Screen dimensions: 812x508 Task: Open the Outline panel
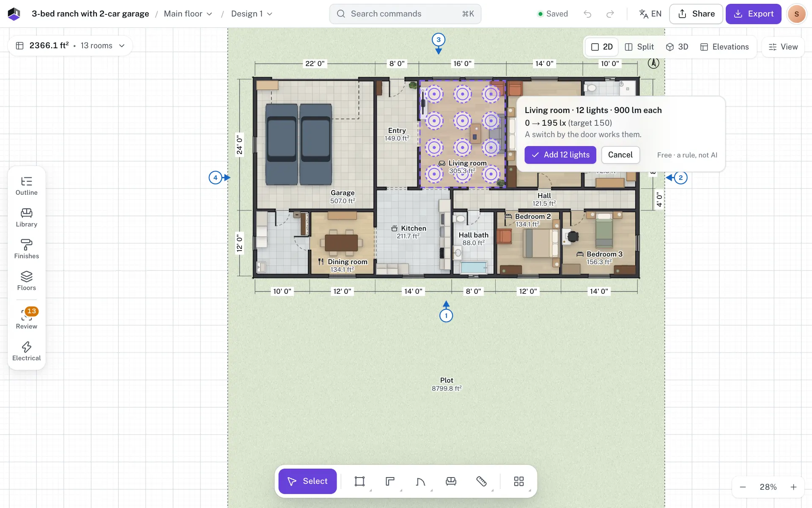[x=26, y=186]
